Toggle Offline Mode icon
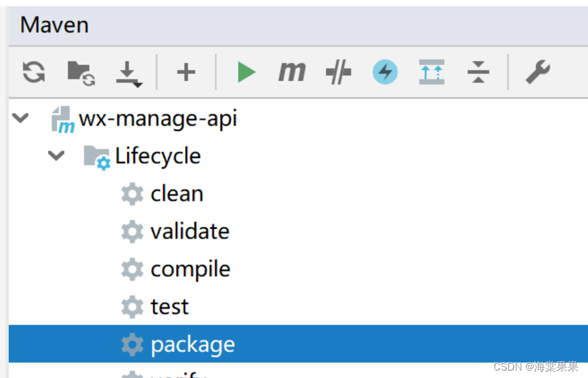This screenshot has width=588, height=378. 338,71
